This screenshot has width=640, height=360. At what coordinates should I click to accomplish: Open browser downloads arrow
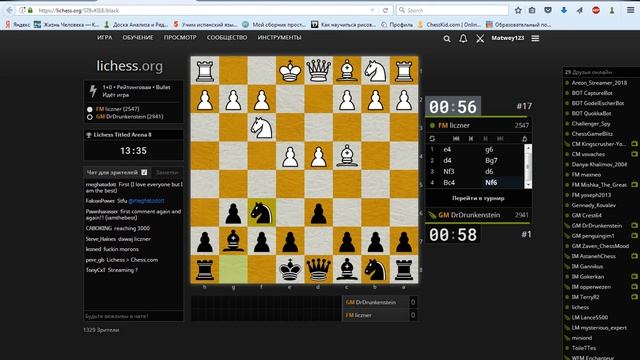click(x=564, y=10)
